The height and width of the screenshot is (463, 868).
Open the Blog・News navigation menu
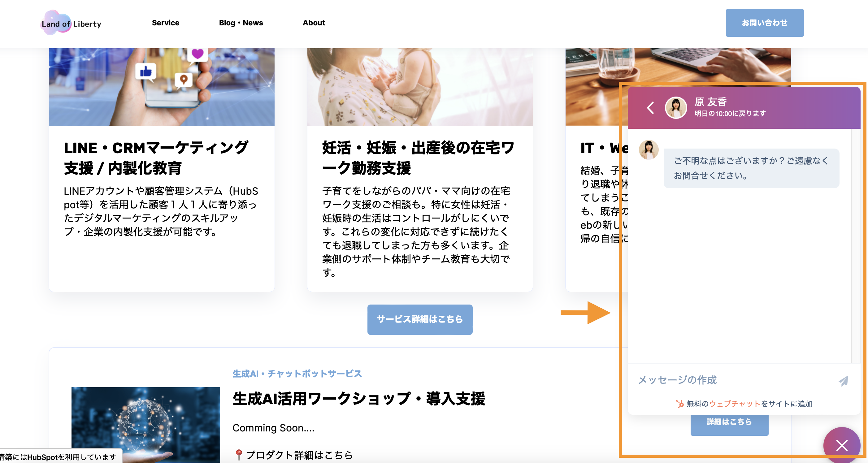[241, 23]
